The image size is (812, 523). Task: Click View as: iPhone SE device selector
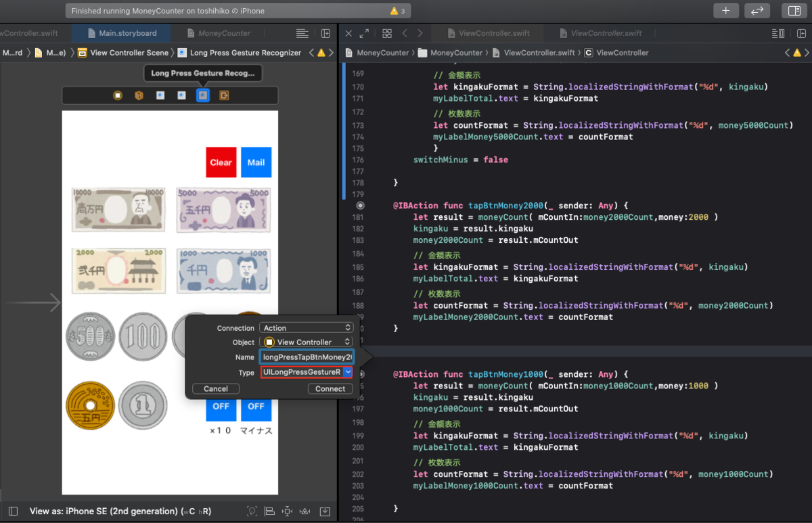pos(121,511)
